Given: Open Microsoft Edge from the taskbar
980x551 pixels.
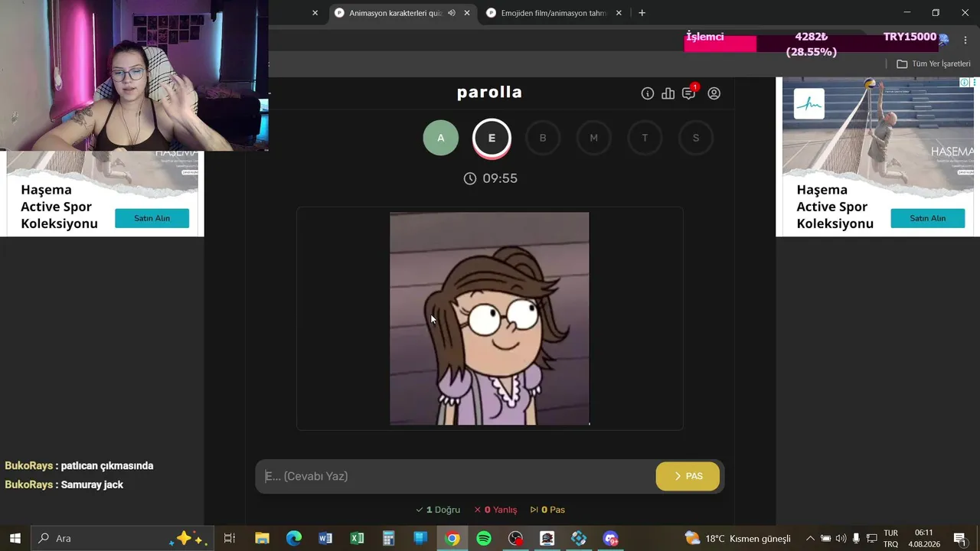Looking at the screenshot, I should click(294, 538).
